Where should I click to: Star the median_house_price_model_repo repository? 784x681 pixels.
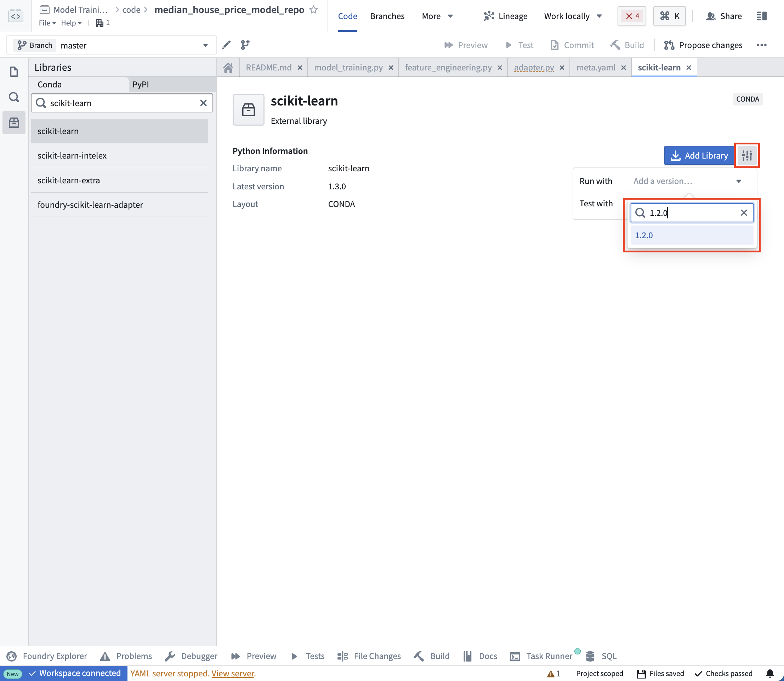click(x=314, y=10)
